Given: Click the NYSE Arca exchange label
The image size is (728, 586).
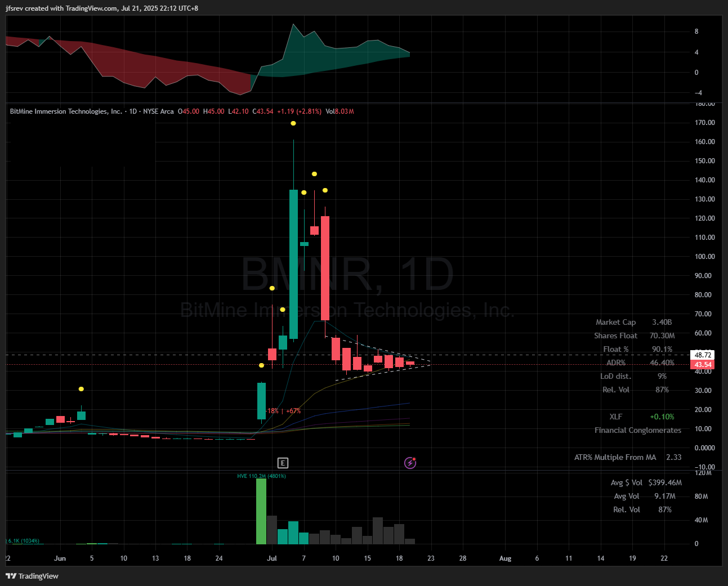Looking at the screenshot, I should 158,111.
